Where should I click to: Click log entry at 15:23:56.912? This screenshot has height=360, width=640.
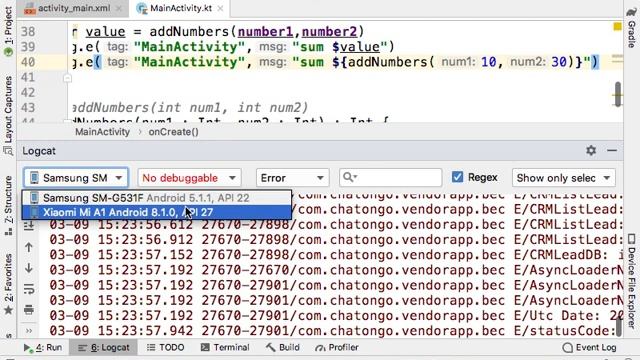336,240
